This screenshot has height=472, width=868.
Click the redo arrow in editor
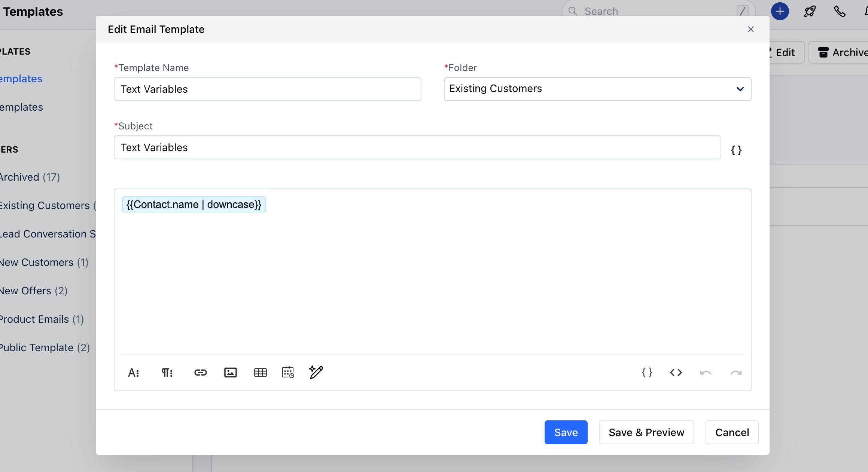click(x=735, y=373)
